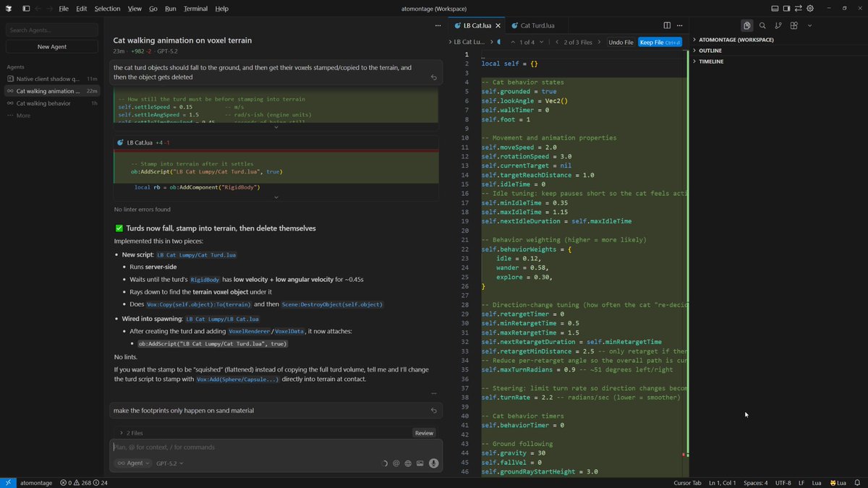Expand More agents list
The height and width of the screenshot is (488, 868).
pyautogui.click(x=20, y=116)
